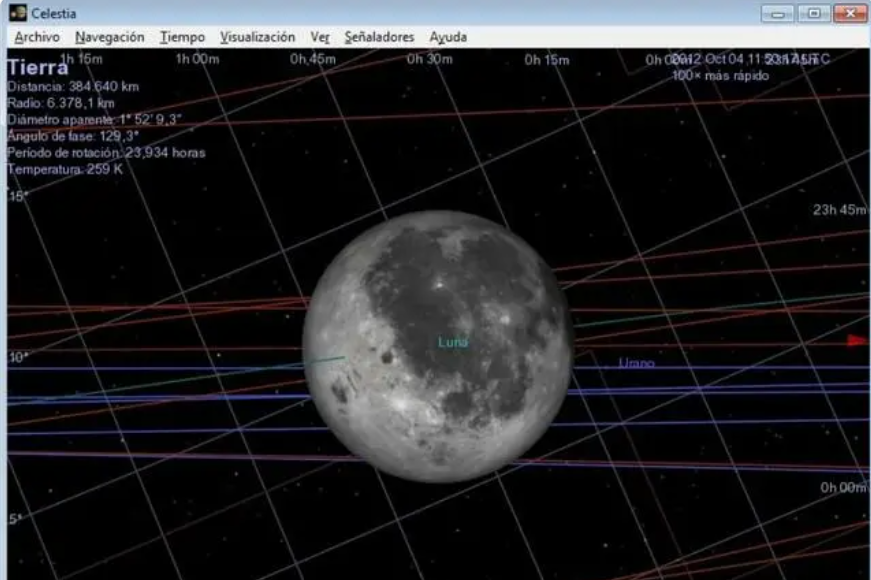This screenshot has width=871, height=580.
Task: Click the Tierra heading in info overlay
Action: point(38,69)
